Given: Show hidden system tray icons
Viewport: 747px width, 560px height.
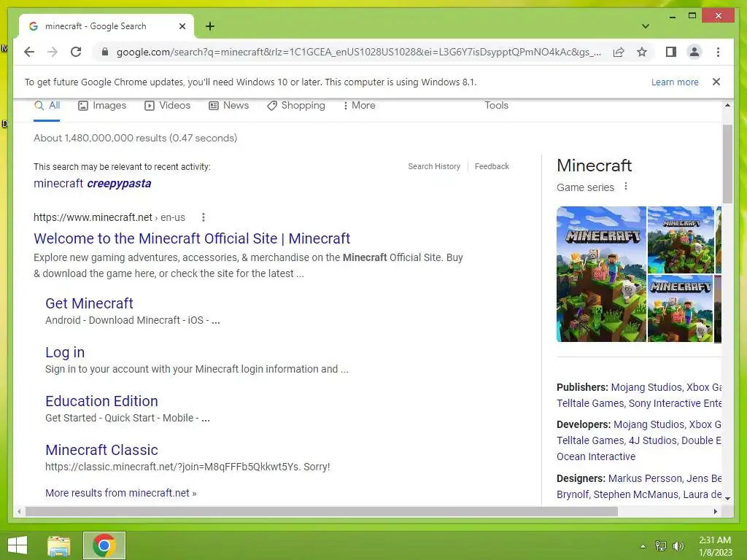Looking at the screenshot, I should 643,546.
